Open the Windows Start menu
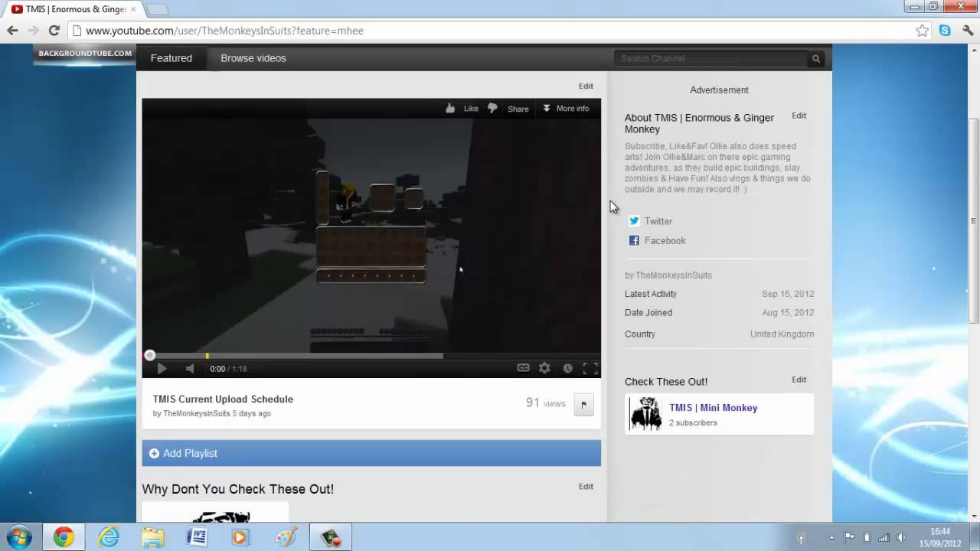 (18, 536)
